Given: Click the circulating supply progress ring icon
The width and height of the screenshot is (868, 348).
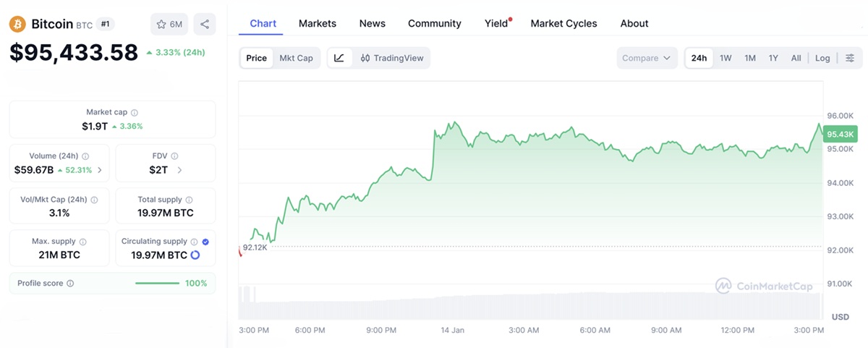Looking at the screenshot, I should pyautogui.click(x=195, y=255).
